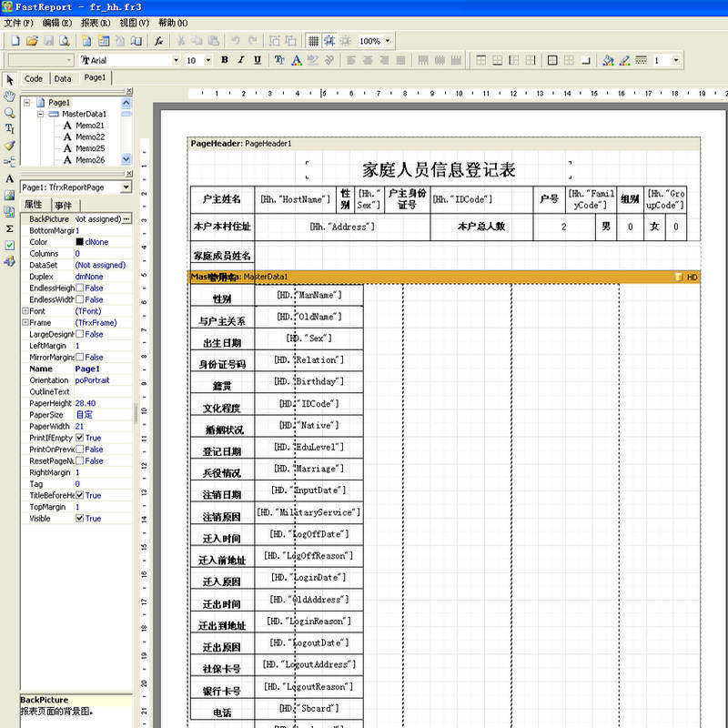The image size is (728, 728).
Task: Click the Color clNone property swatch
Action: coord(79,242)
